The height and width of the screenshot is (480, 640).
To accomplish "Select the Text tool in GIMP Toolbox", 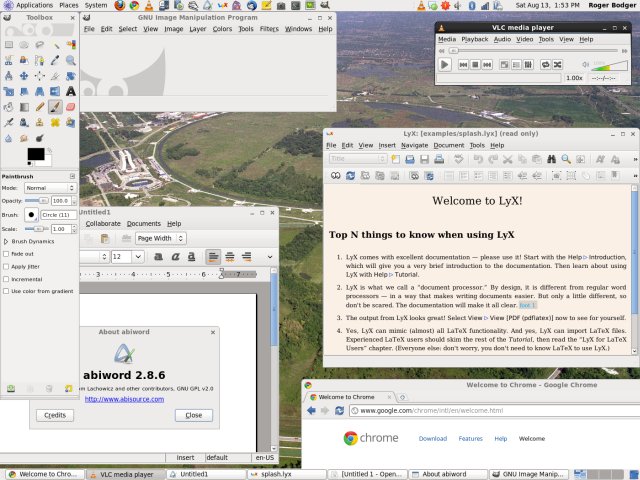I will coord(71,91).
